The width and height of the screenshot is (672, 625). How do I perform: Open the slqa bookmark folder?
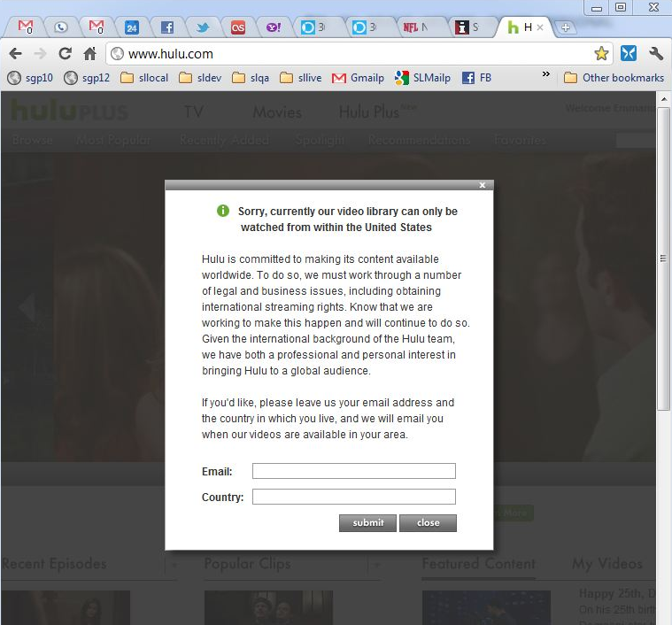pos(251,78)
